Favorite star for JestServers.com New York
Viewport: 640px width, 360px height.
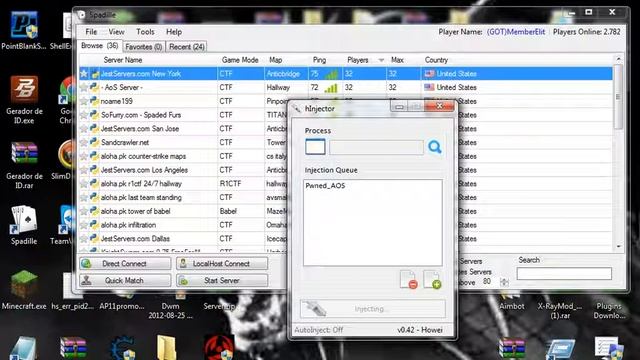84,73
